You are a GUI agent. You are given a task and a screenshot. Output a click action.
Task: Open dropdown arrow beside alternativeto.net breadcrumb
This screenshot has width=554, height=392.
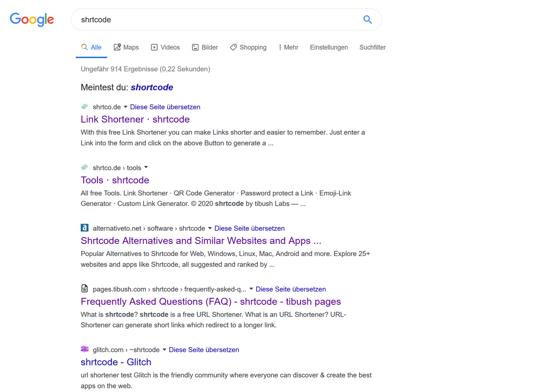[210, 228]
